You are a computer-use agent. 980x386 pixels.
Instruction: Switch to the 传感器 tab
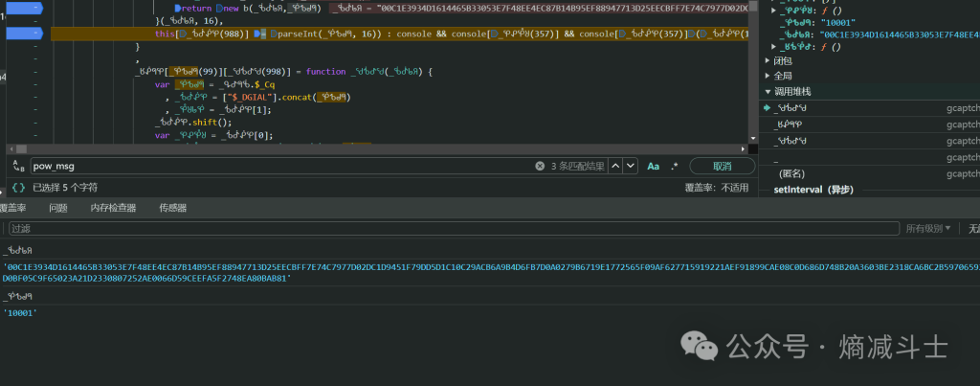tap(172, 208)
